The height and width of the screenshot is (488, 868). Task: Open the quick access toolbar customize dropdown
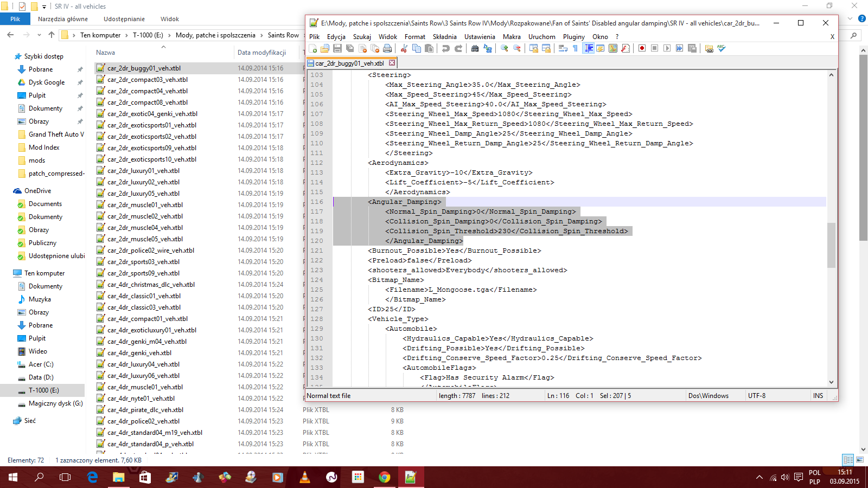point(44,7)
